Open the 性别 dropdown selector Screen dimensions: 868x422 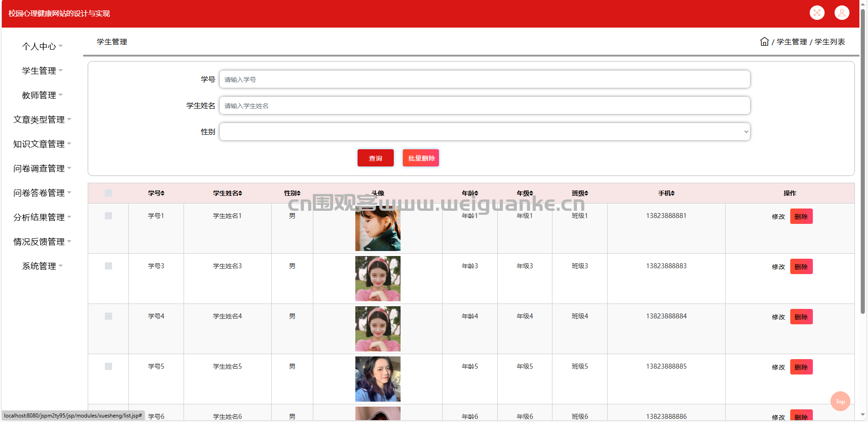485,132
